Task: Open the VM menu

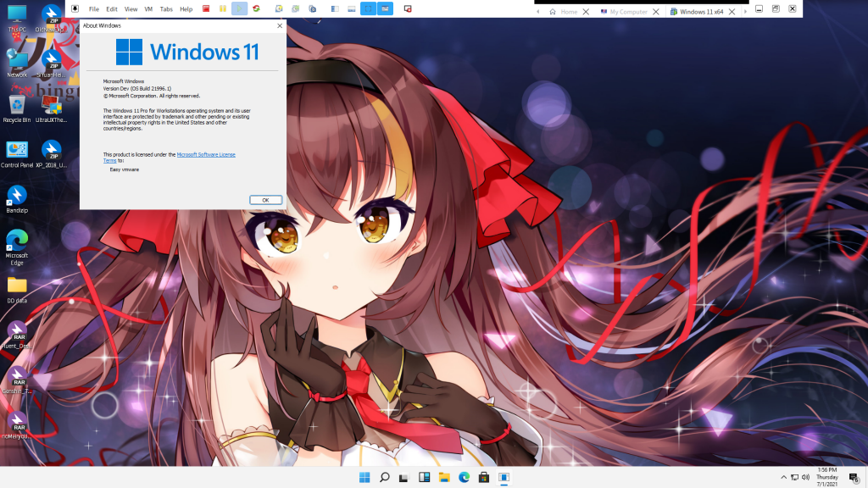Action: (x=148, y=8)
